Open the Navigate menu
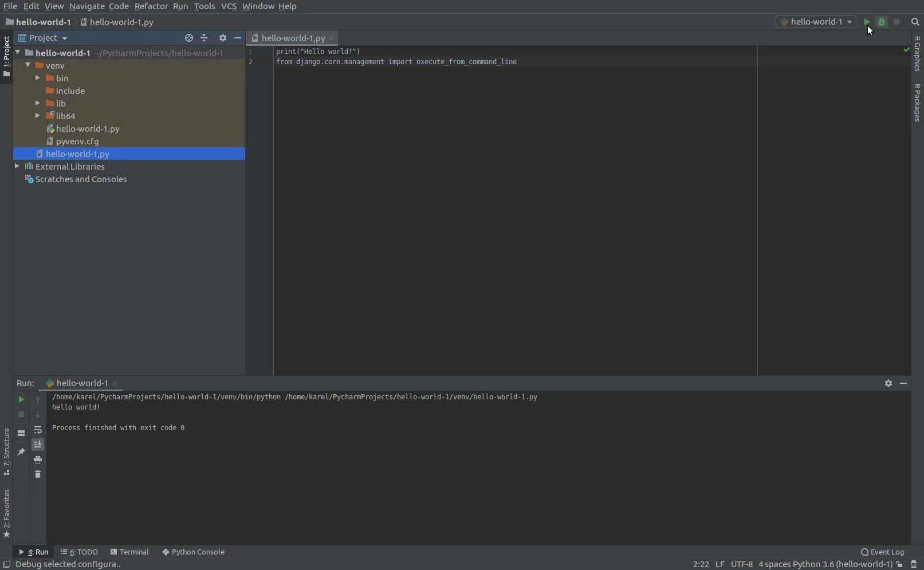 (87, 6)
